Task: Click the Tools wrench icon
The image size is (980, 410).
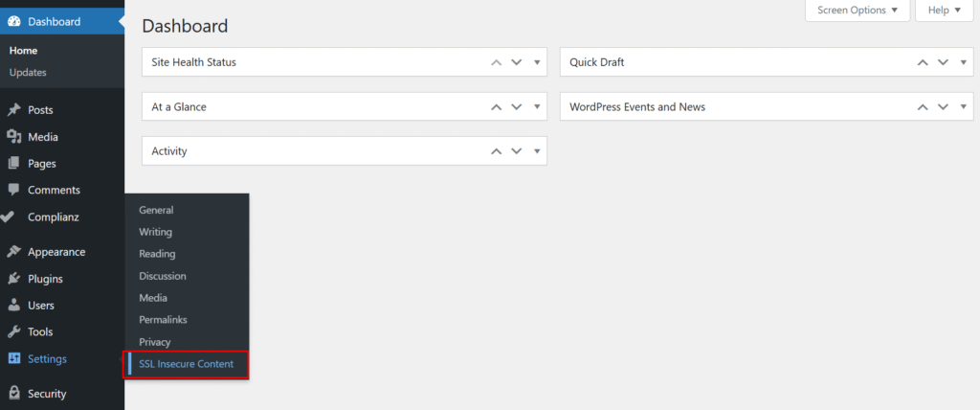Action: click(13, 332)
